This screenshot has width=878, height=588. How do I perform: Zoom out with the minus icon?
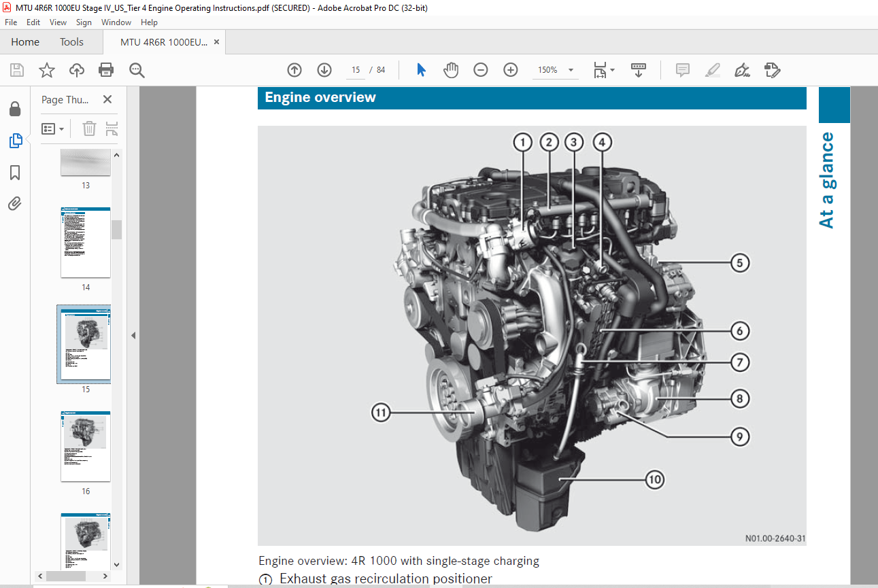481,70
